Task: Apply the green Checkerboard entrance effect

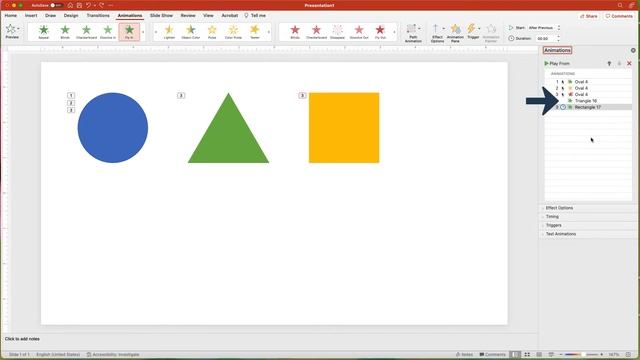Action: pos(86,31)
